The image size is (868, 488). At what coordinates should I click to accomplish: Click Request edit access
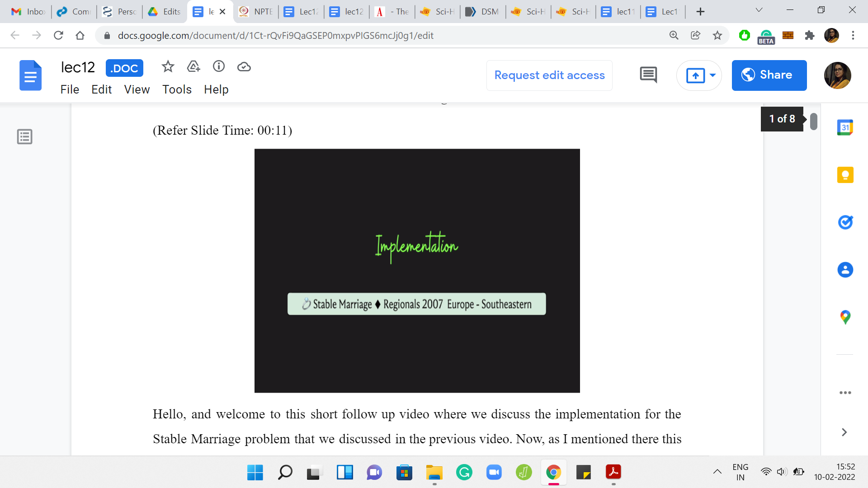[549, 75]
